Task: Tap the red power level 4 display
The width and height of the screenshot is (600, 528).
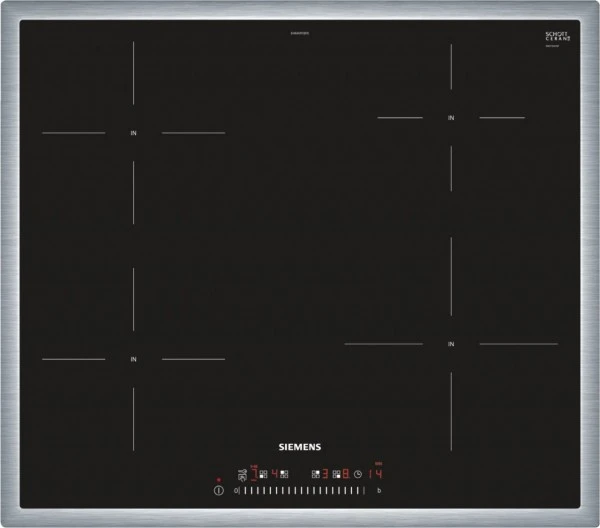Action: pyautogui.click(x=274, y=474)
